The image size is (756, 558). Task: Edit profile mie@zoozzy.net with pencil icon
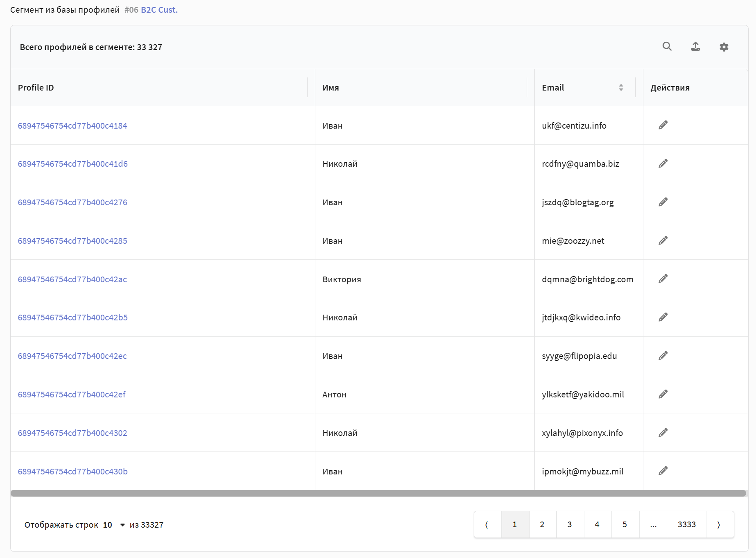pyautogui.click(x=663, y=240)
